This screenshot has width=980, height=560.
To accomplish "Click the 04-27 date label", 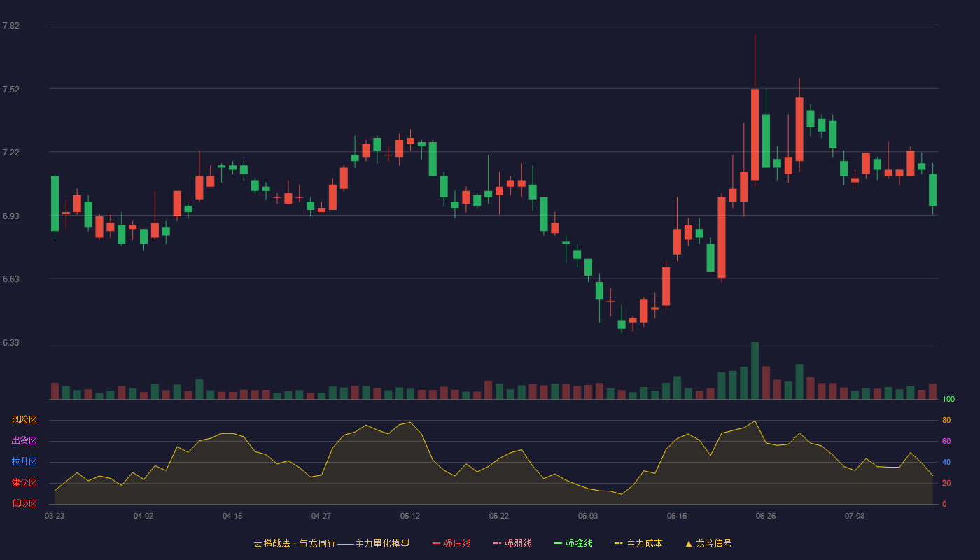I will click(321, 516).
